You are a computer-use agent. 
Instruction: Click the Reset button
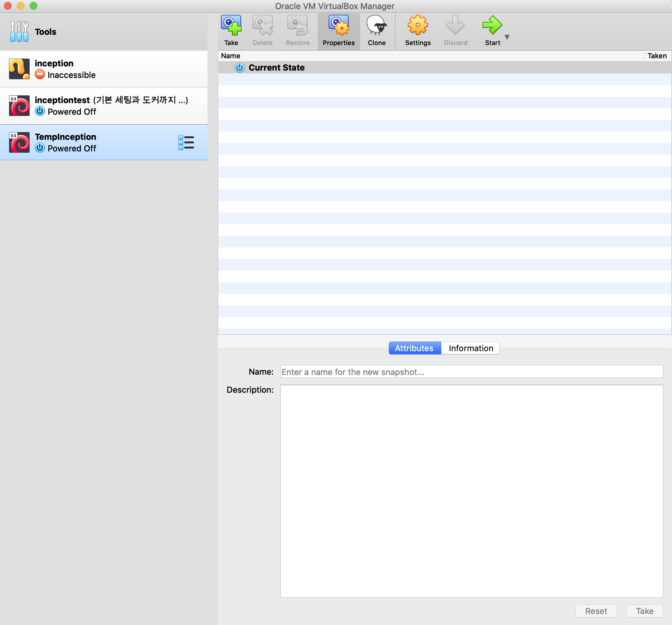coord(596,611)
